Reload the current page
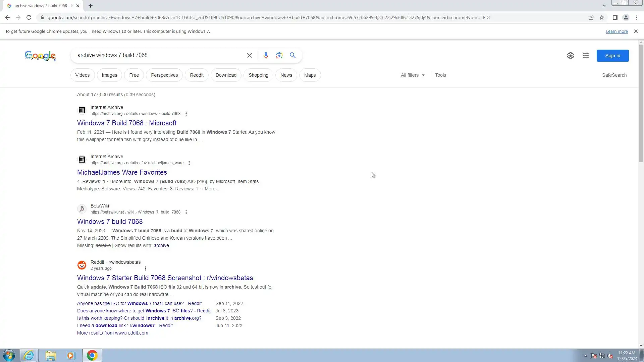Viewport: 644px width, 362px height. click(29, 17)
